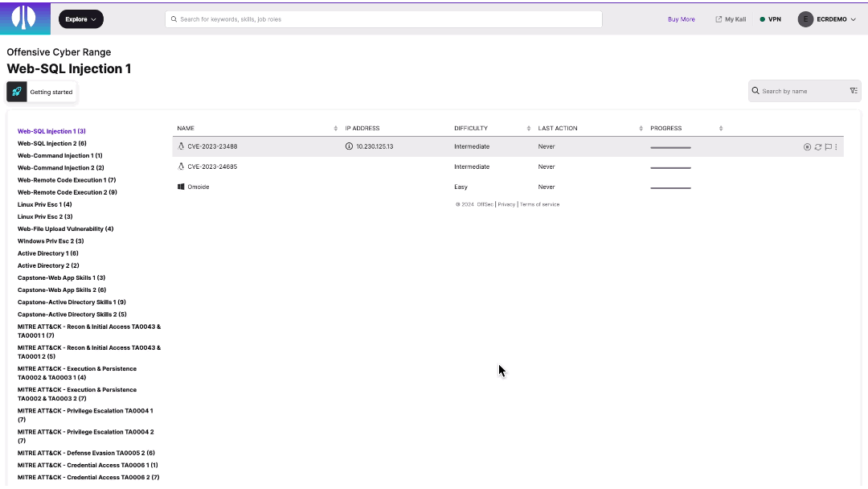Expand the PROGRESS column sort arrows

[720, 128]
